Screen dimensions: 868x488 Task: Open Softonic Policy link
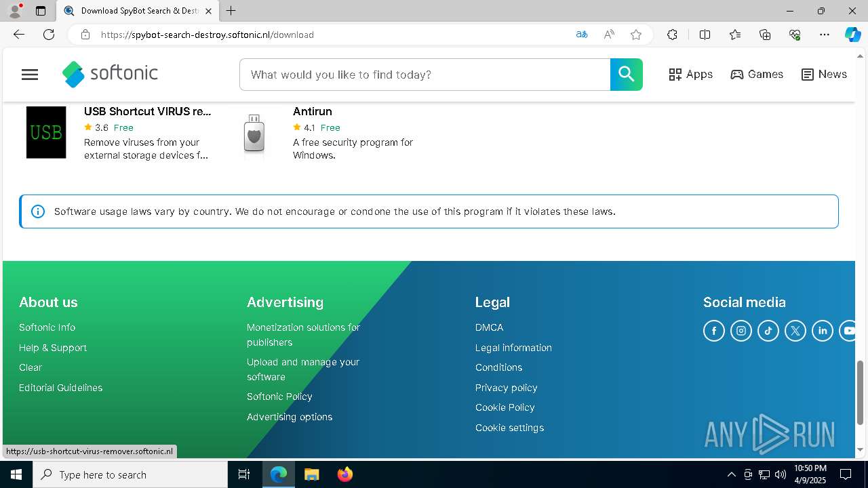[279, 396]
